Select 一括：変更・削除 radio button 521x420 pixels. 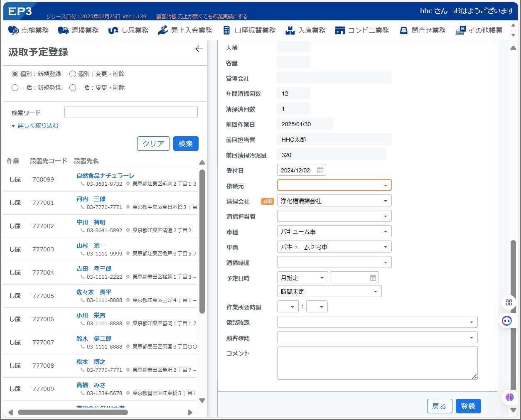73,88
